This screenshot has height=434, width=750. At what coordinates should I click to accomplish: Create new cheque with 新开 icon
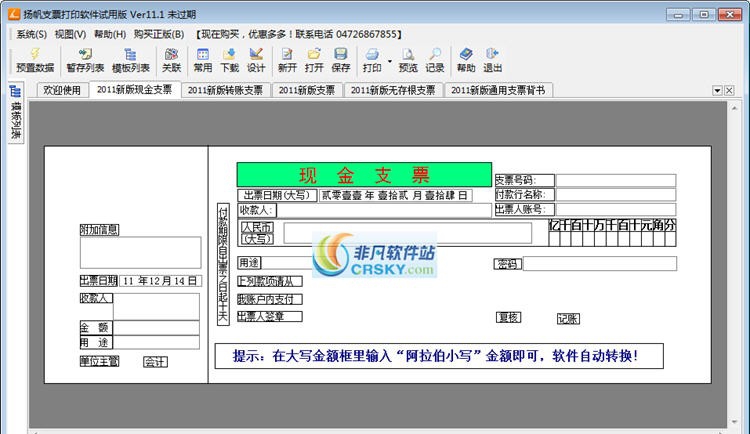click(287, 54)
